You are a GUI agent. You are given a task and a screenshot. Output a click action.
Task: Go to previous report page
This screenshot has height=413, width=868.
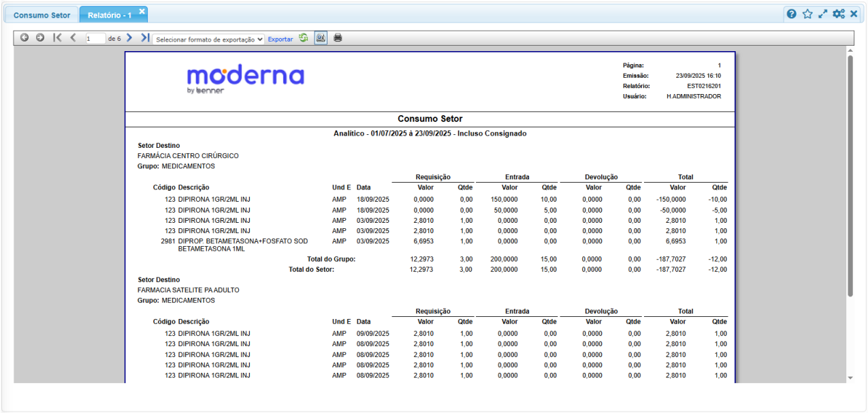(73, 38)
